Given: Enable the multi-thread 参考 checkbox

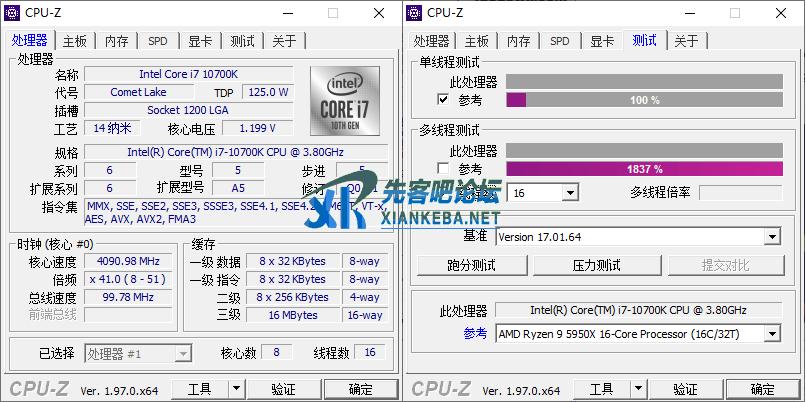Looking at the screenshot, I should coord(443,169).
